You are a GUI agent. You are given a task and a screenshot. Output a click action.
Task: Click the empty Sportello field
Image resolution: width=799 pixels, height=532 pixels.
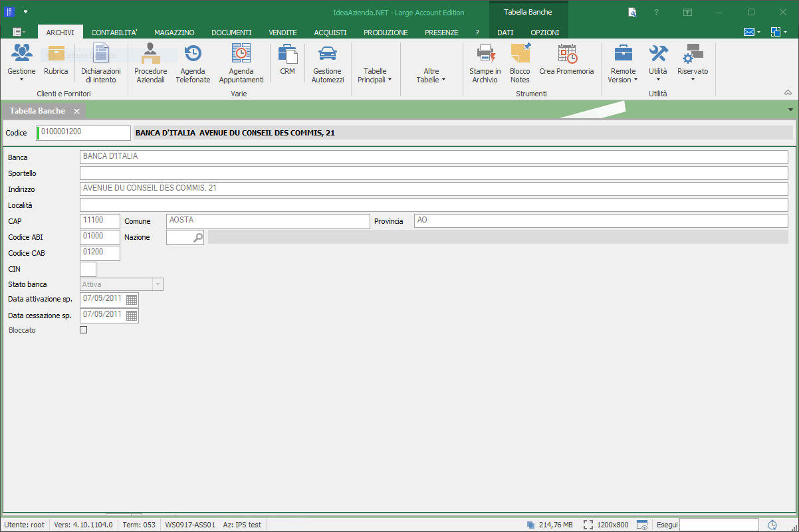point(434,173)
